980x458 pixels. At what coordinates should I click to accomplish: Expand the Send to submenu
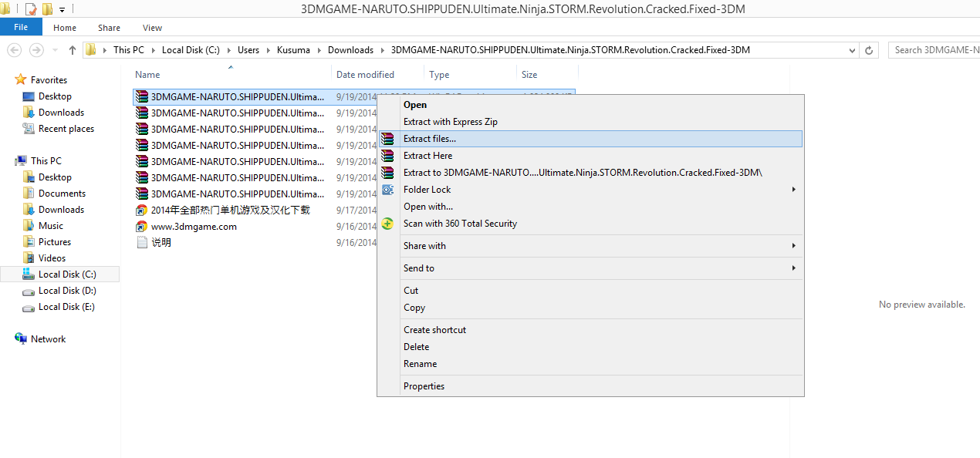[x=794, y=268]
